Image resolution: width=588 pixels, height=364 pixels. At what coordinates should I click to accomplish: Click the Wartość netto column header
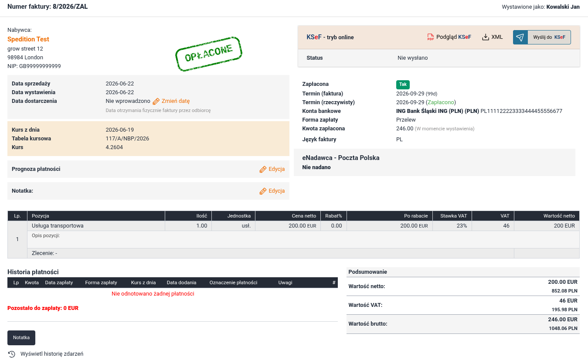(x=547, y=216)
